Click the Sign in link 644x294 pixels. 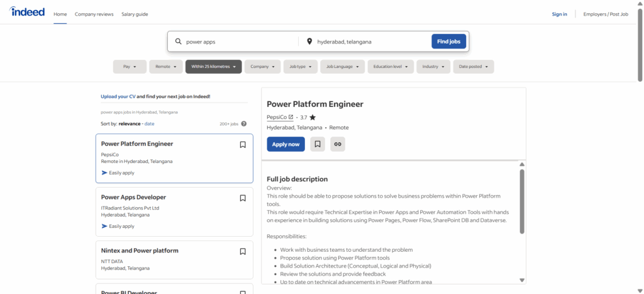pyautogui.click(x=559, y=14)
